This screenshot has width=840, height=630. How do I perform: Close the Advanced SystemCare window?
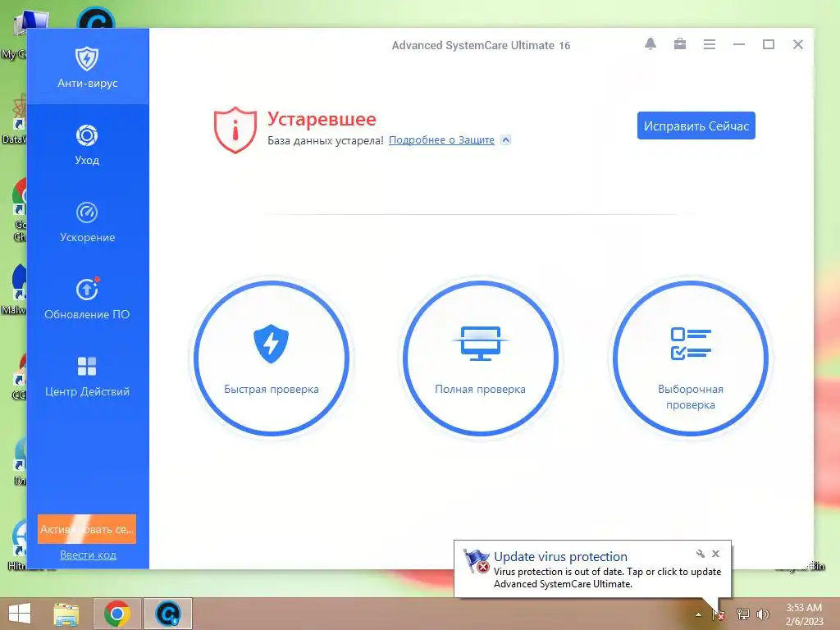[797, 44]
